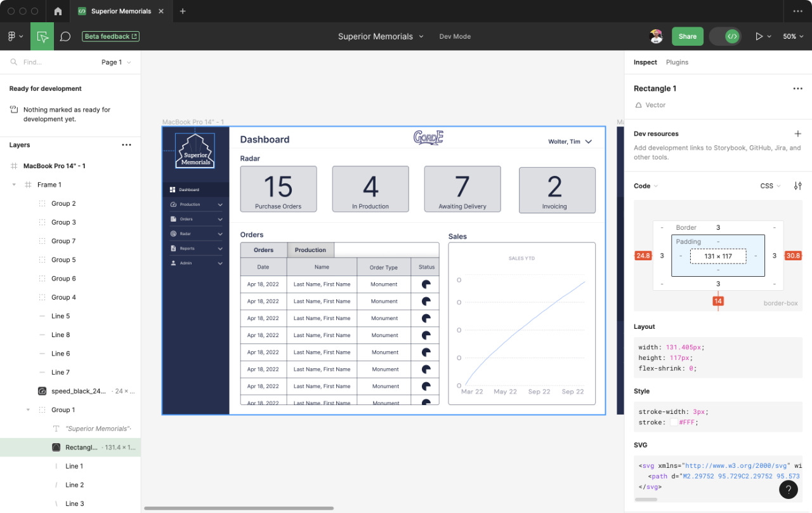
Task: Open Rectangle 1 more options menu
Action: click(797, 88)
